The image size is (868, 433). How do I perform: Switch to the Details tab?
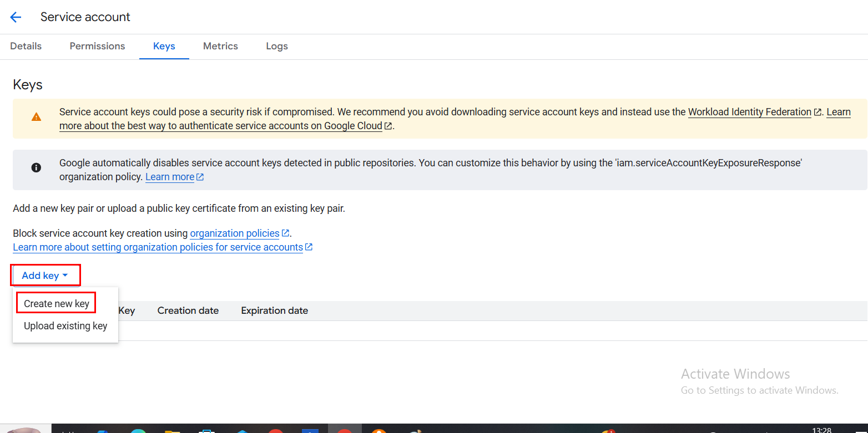26,46
